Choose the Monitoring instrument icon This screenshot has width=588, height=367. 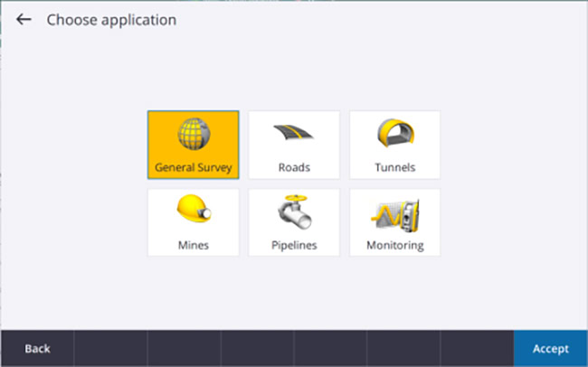[395, 215]
